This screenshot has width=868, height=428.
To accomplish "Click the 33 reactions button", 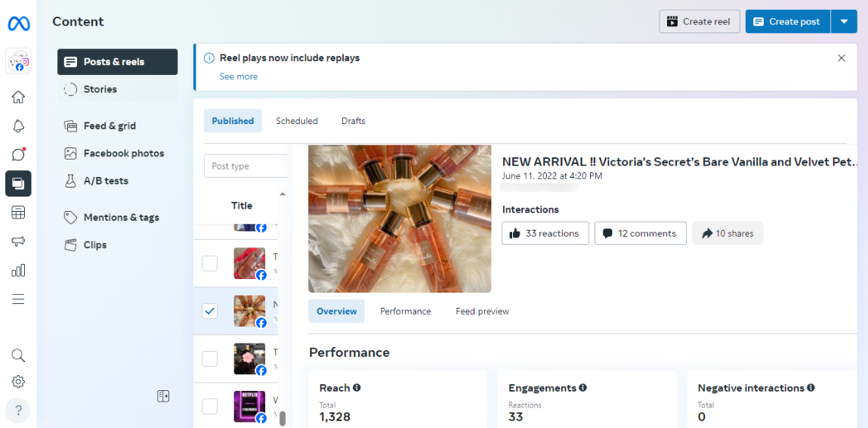I will tap(545, 234).
